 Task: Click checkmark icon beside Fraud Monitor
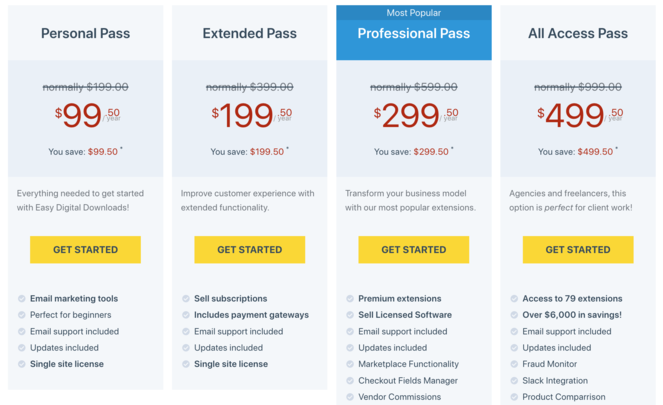(514, 364)
